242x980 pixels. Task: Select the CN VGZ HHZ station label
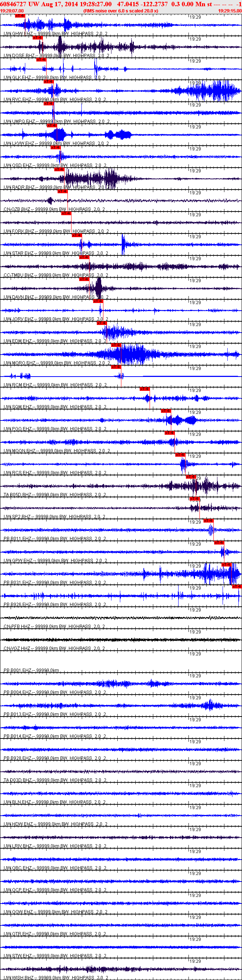click(x=54, y=649)
